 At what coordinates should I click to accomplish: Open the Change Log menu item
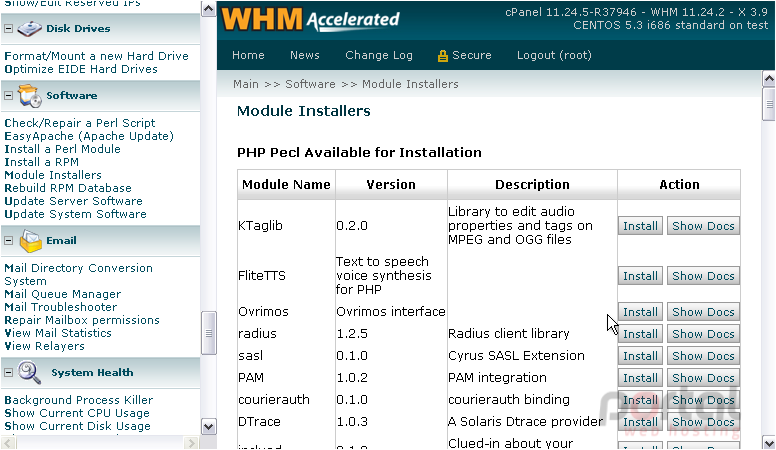click(379, 55)
